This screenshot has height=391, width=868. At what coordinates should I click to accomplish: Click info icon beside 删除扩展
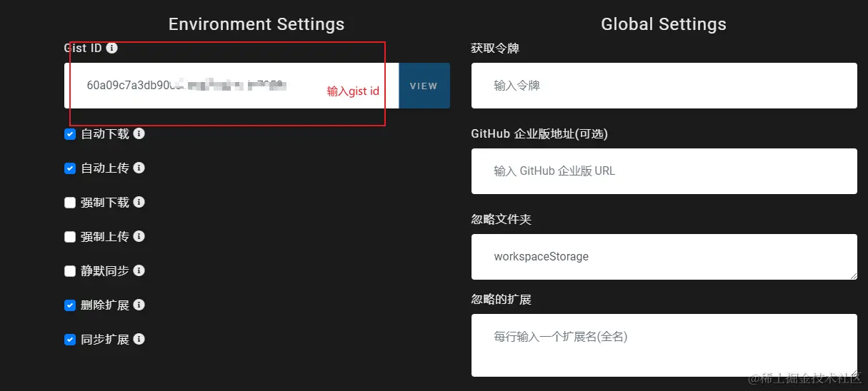[139, 305]
